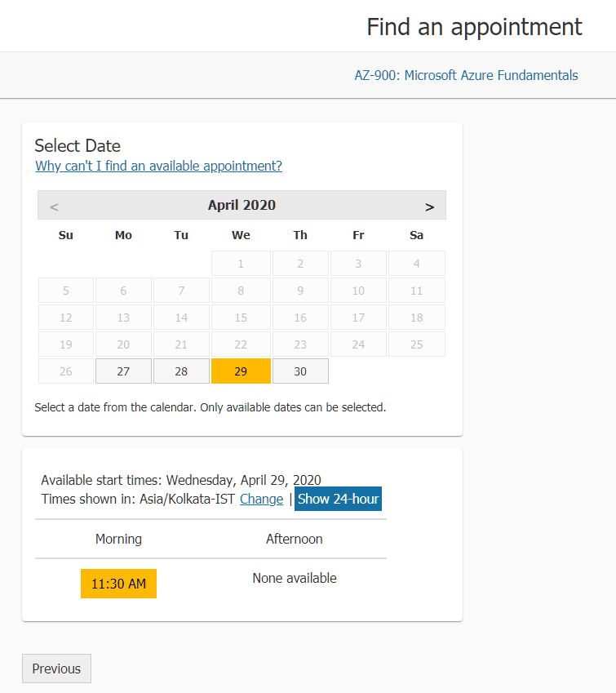Viewport: 616px width, 693px height.
Task: Click the Morning column header
Action: tap(118, 539)
